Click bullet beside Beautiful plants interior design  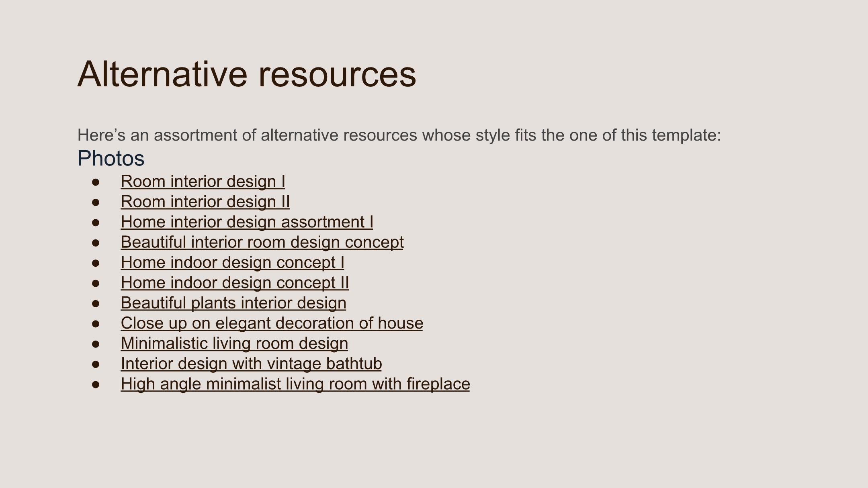(96, 303)
